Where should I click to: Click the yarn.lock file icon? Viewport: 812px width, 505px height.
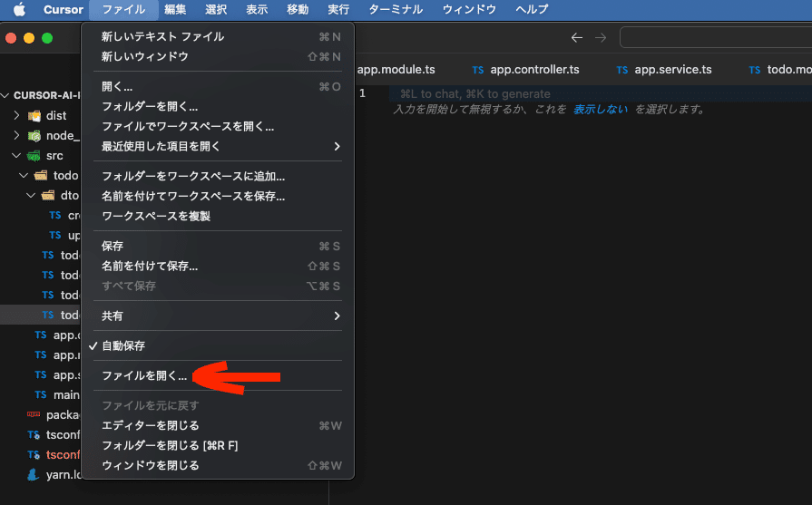(x=34, y=474)
